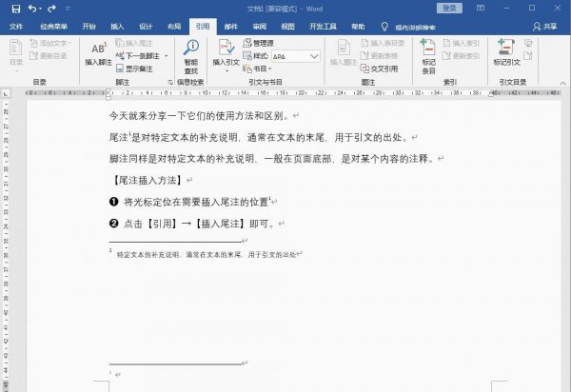The image size is (571, 392).
Task: Switch to the 帮助 tab
Action: pyautogui.click(x=358, y=27)
